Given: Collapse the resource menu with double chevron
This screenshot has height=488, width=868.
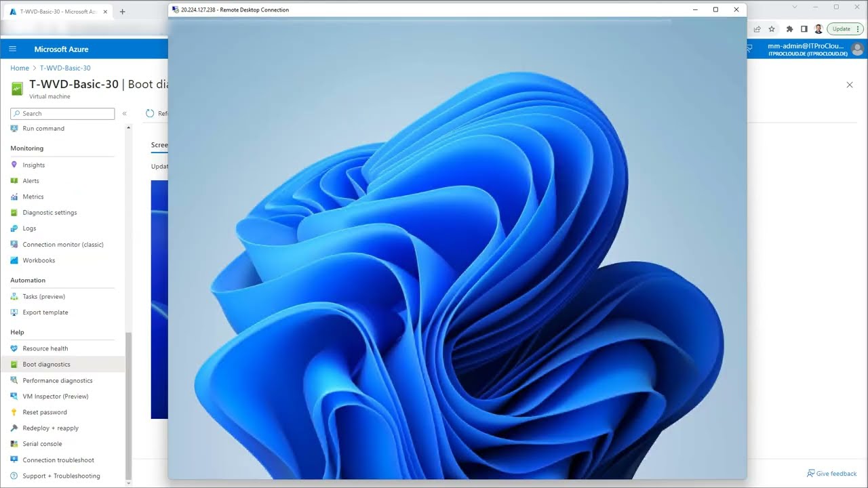Looking at the screenshot, I should [x=124, y=113].
